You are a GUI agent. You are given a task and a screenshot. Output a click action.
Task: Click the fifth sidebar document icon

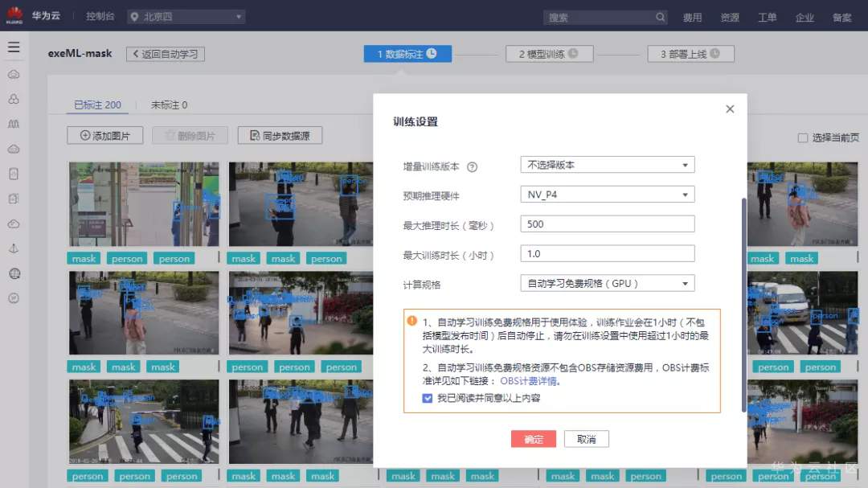coord(14,174)
